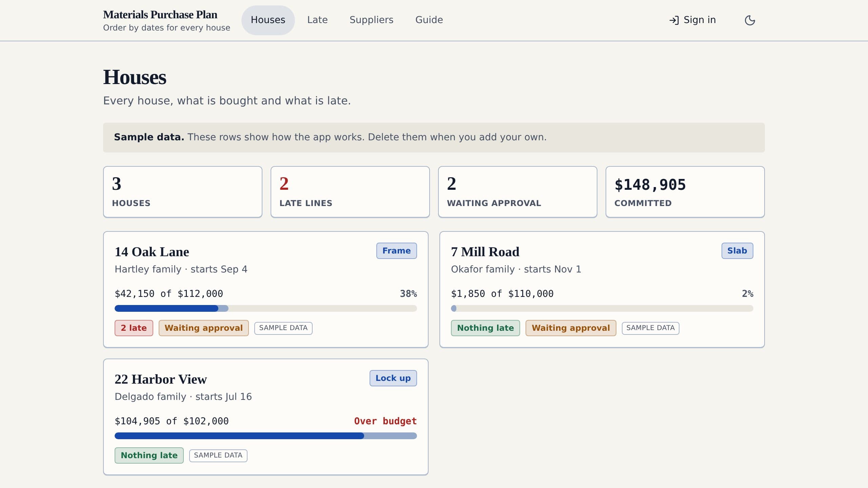The height and width of the screenshot is (488, 868).
Task: Click "Okafor family · starts Nov 1" text
Action: 516,269
